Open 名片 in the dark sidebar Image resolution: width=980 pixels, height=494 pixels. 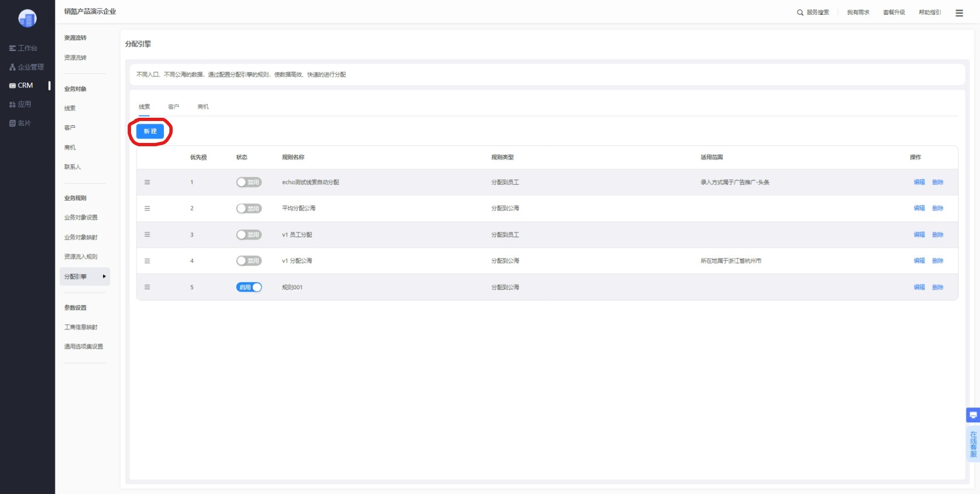pos(20,123)
